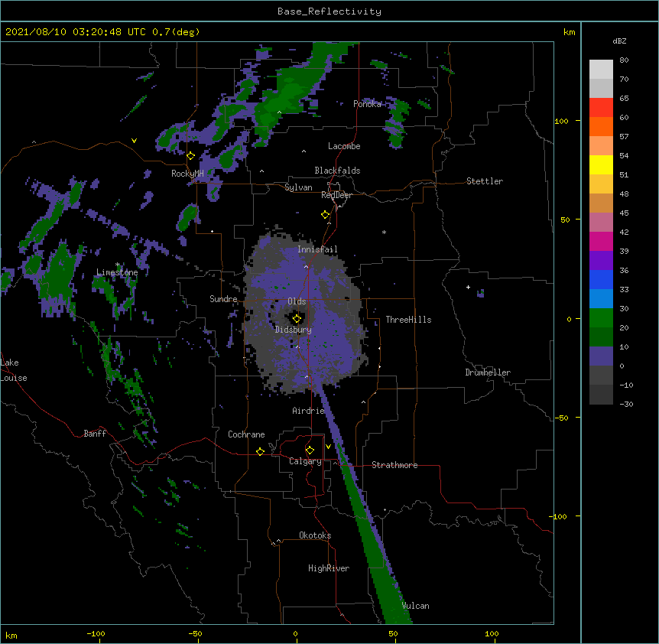Click the km unit label at top right
This screenshot has height=644, width=659.
569,32
